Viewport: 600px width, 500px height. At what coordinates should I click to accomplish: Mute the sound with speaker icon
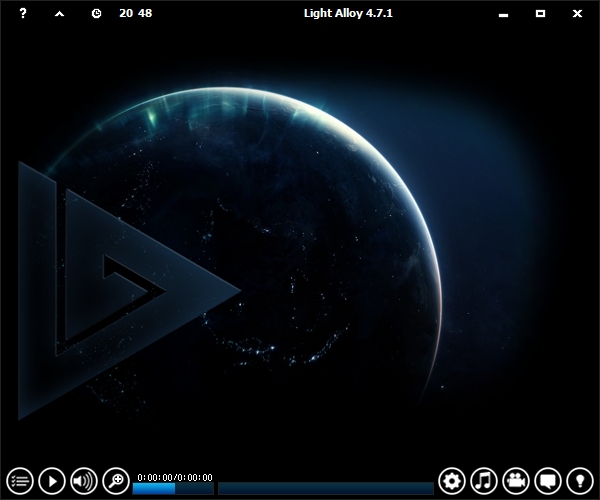click(x=84, y=481)
